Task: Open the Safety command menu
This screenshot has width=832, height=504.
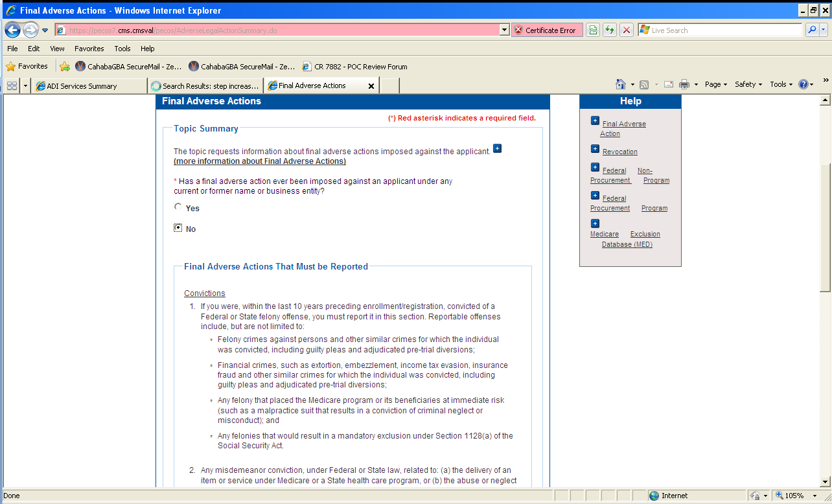Action: tap(748, 84)
